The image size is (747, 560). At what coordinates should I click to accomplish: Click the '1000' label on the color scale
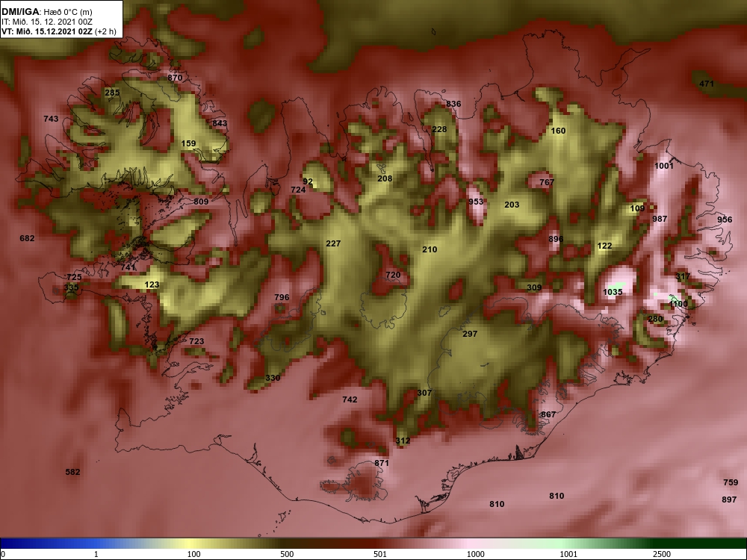[x=475, y=554]
